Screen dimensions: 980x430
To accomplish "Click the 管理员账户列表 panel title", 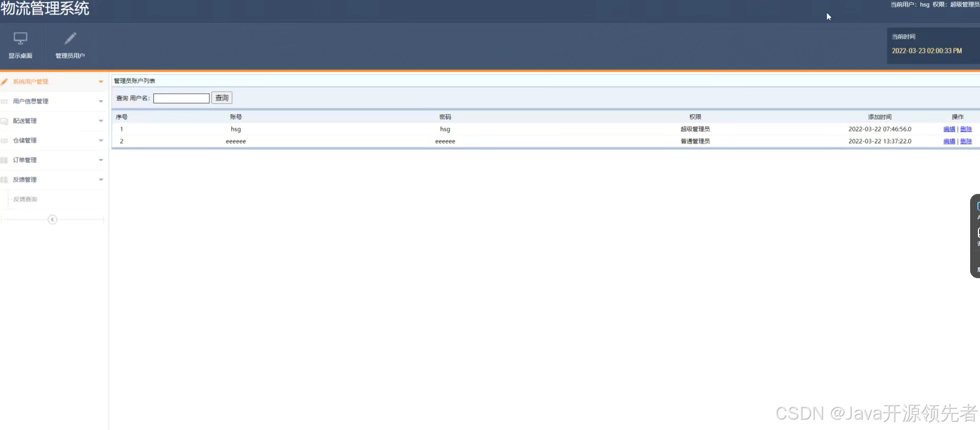I will pos(135,81).
